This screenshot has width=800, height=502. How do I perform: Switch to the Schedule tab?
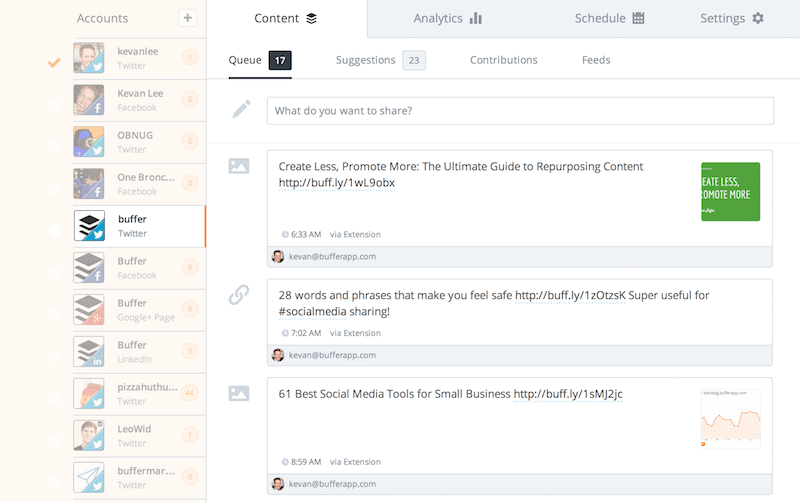[609, 18]
